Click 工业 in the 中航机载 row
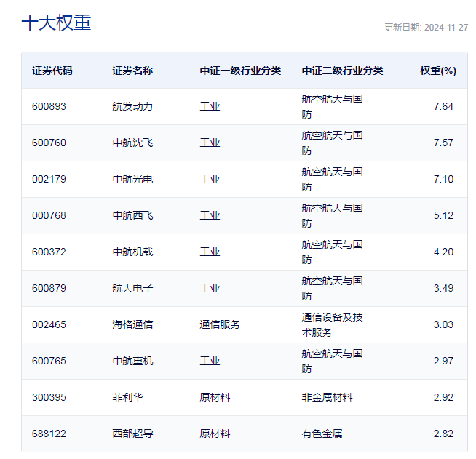This screenshot has width=476, height=459. click(x=210, y=252)
